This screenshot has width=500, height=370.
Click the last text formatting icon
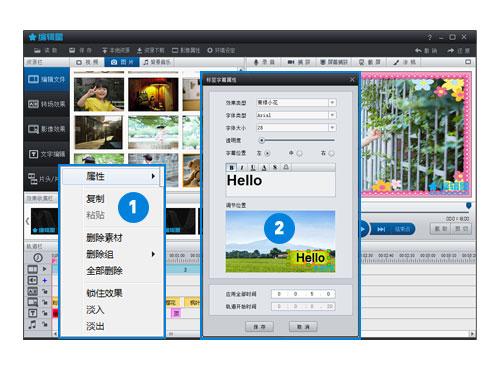[286, 167]
